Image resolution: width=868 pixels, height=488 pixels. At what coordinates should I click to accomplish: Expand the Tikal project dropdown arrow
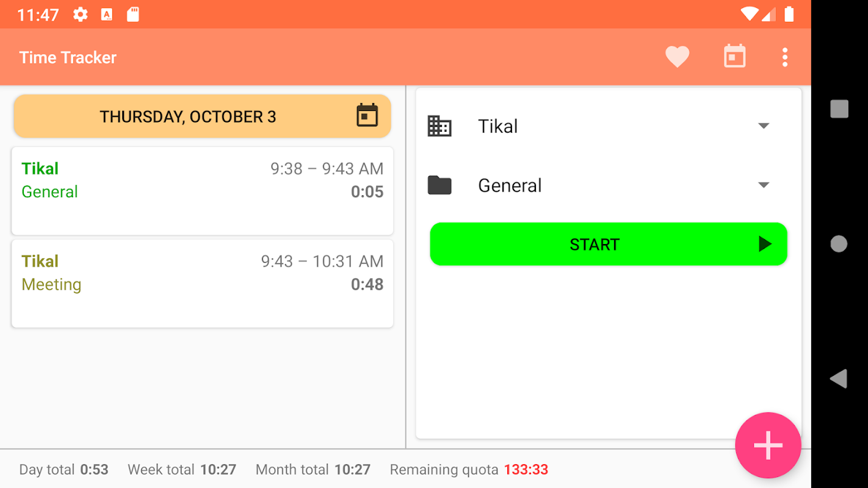(764, 126)
